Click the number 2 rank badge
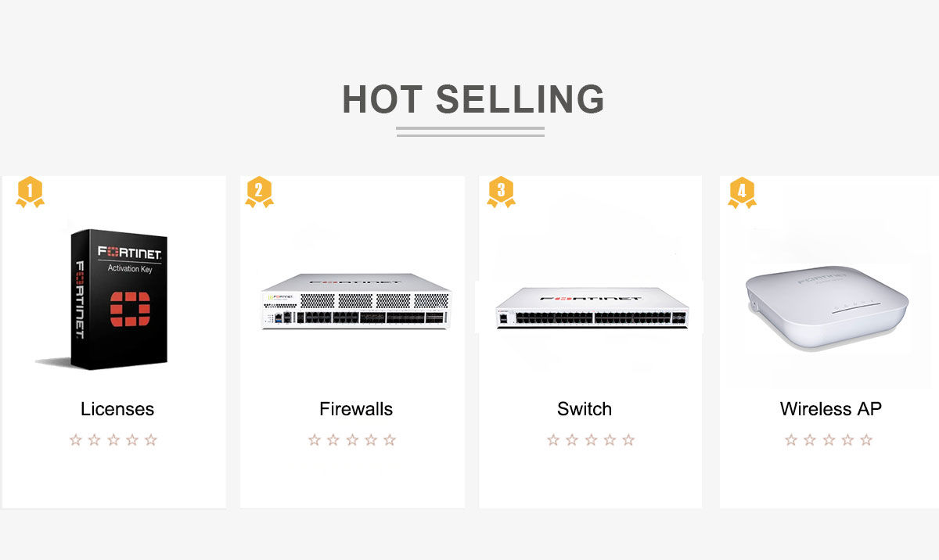This screenshot has width=939, height=560. (x=259, y=191)
